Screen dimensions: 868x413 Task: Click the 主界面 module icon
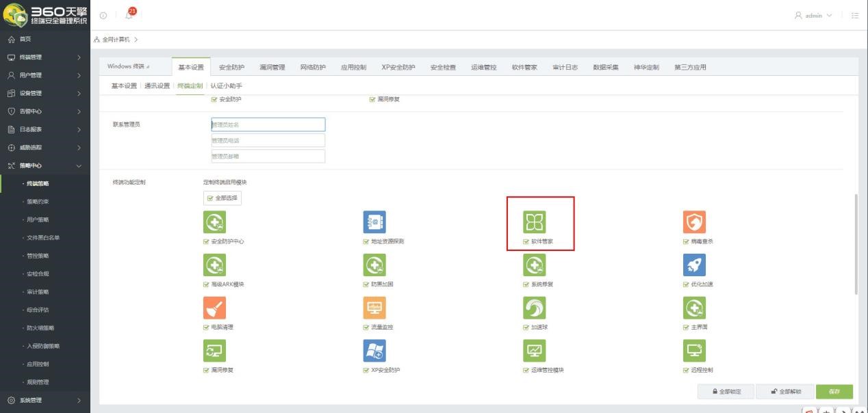pos(694,308)
